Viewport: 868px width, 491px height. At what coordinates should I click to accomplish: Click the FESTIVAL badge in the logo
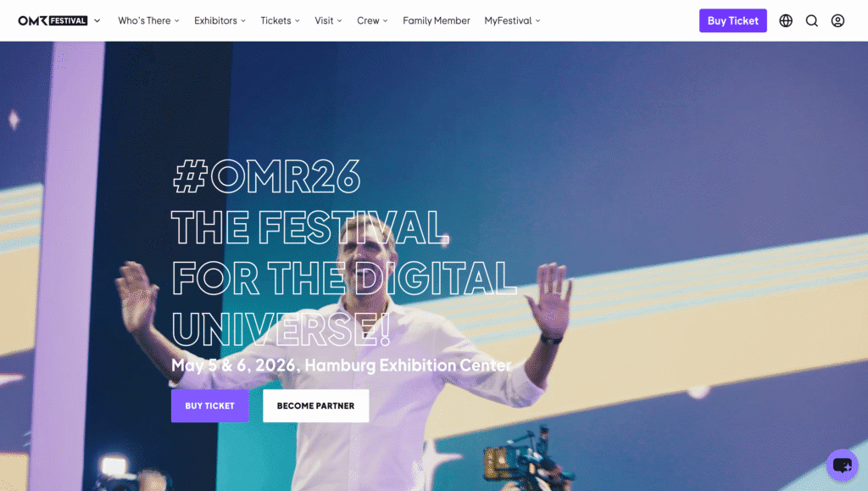coord(68,20)
